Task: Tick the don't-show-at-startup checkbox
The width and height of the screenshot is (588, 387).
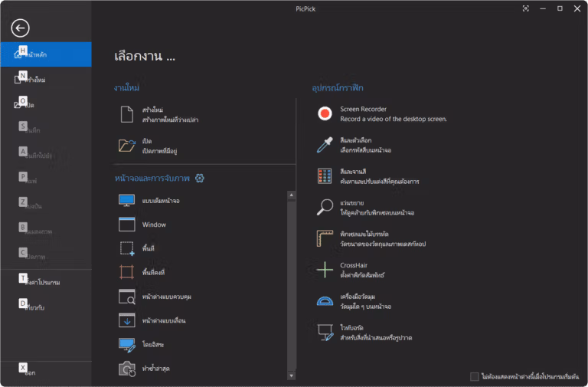Action: coord(475,376)
